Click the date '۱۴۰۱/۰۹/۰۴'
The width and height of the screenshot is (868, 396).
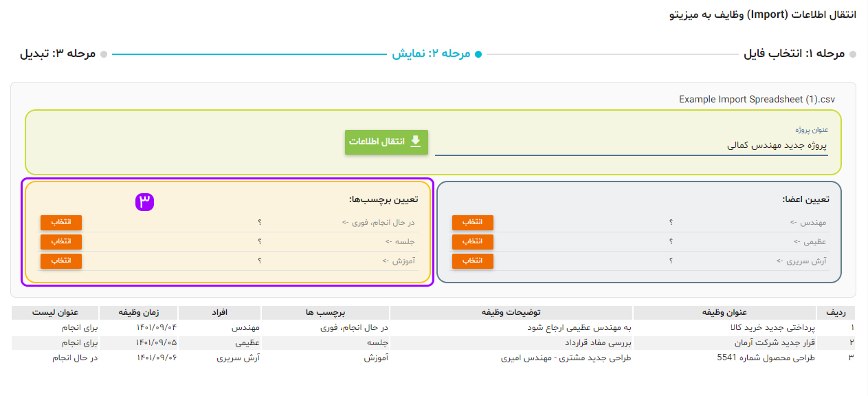pyautogui.click(x=157, y=327)
